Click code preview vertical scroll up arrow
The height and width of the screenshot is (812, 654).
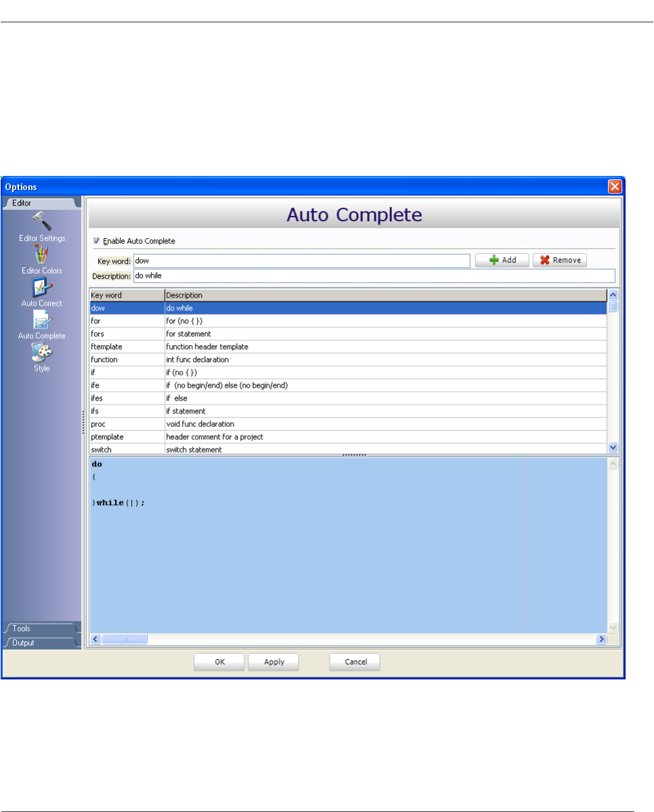(613, 464)
